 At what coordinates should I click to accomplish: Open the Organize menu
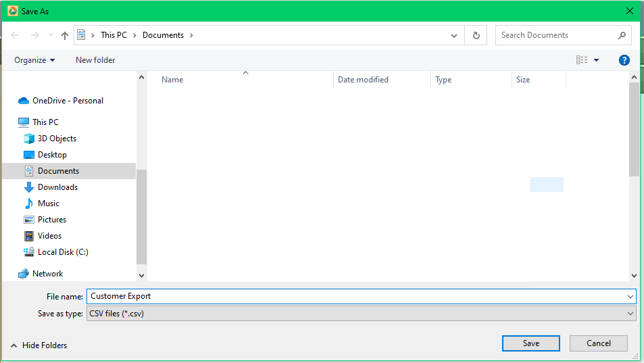pos(34,60)
